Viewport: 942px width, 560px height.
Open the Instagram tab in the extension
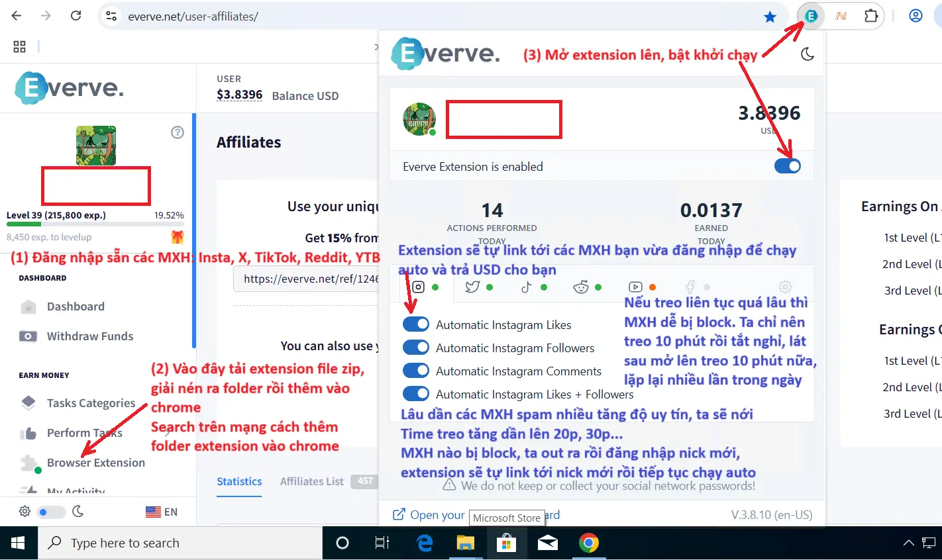pos(419,287)
